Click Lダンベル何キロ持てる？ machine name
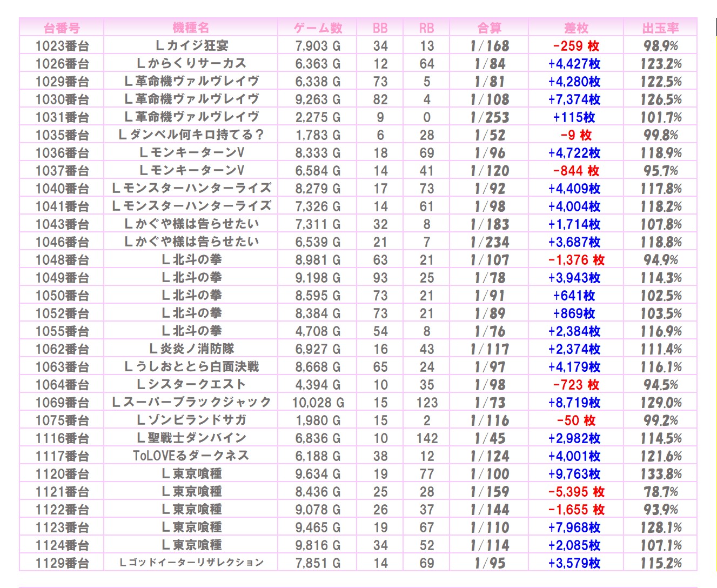 pyautogui.click(x=191, y=135)
